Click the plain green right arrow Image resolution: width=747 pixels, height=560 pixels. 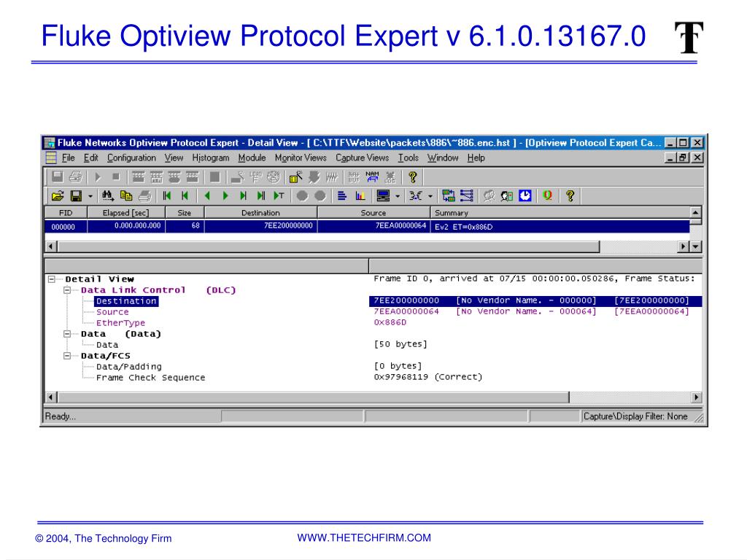click(x=225, y=195)
